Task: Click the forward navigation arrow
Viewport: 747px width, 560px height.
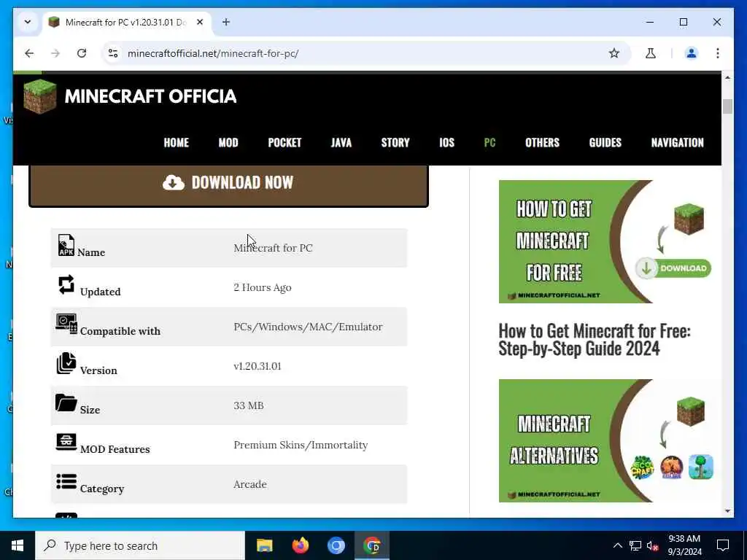Action: tap(55, 53)
